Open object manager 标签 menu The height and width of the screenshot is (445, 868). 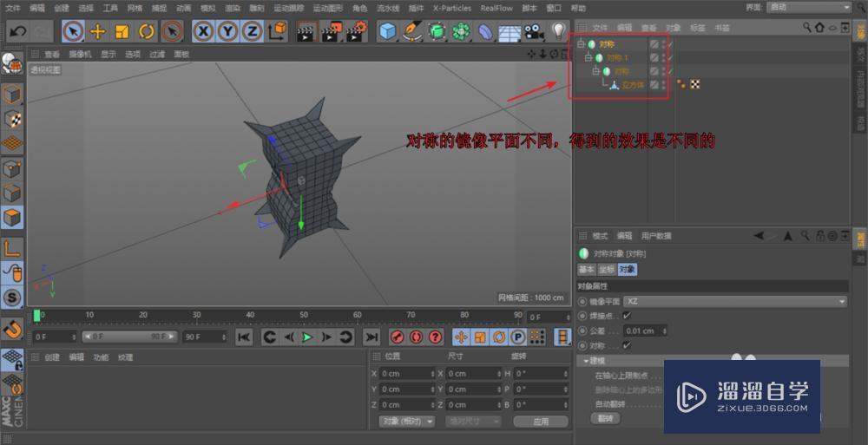click(x=698, y=28)
